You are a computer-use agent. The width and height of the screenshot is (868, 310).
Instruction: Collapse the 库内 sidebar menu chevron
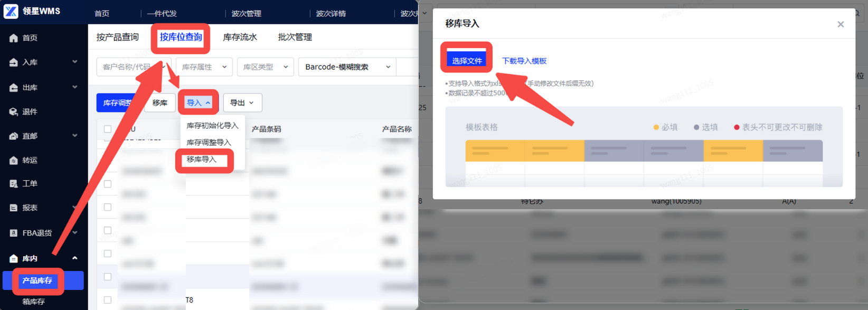(75, 258)
